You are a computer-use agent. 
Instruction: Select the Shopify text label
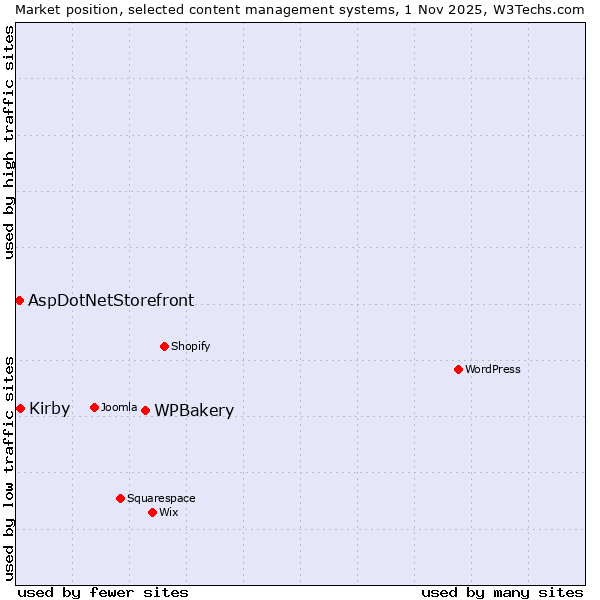coord(191,346)
